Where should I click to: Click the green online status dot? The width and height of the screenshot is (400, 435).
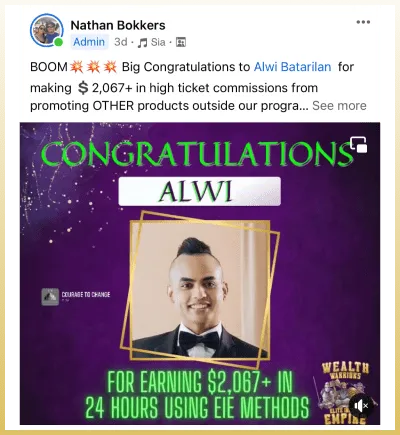tap(59, 42)
